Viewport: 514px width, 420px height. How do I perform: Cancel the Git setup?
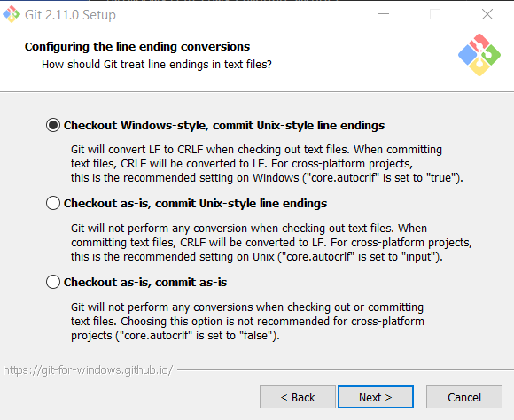(x=464, y=397)
